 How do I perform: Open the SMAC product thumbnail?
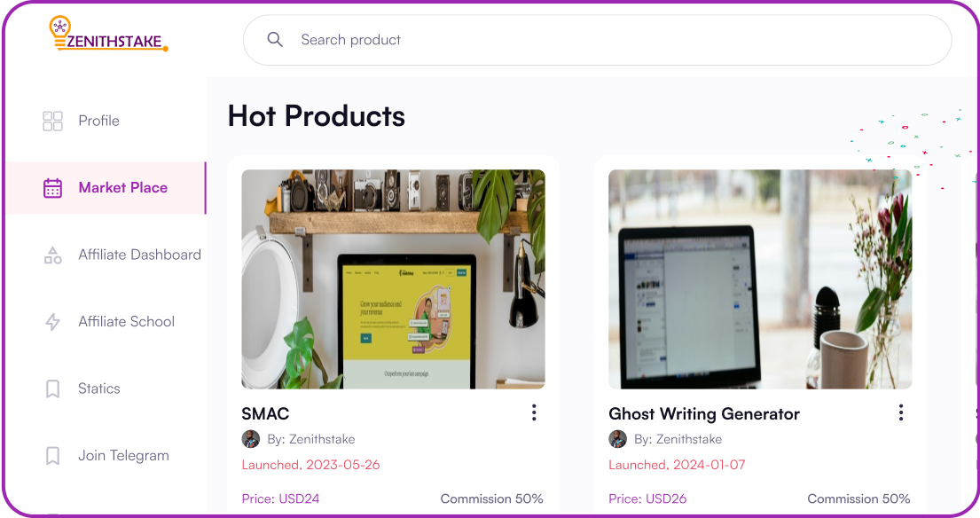pyautogui.click(x=393, y=279)
